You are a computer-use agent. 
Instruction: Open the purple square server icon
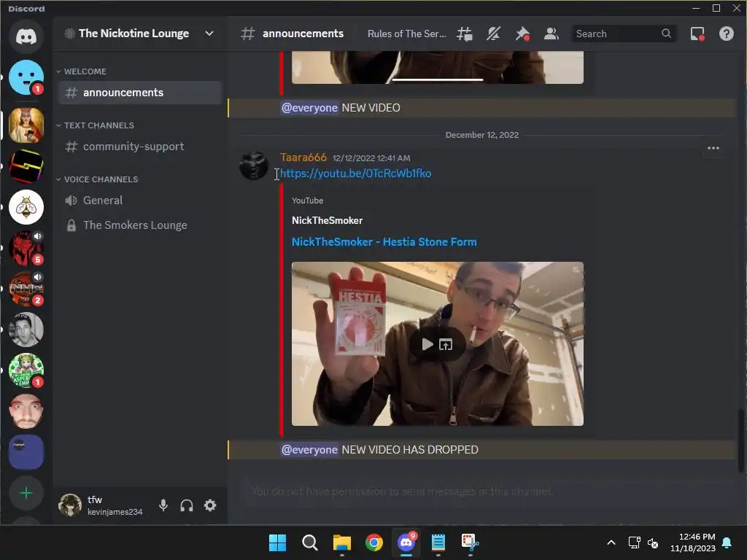(26, 452)
